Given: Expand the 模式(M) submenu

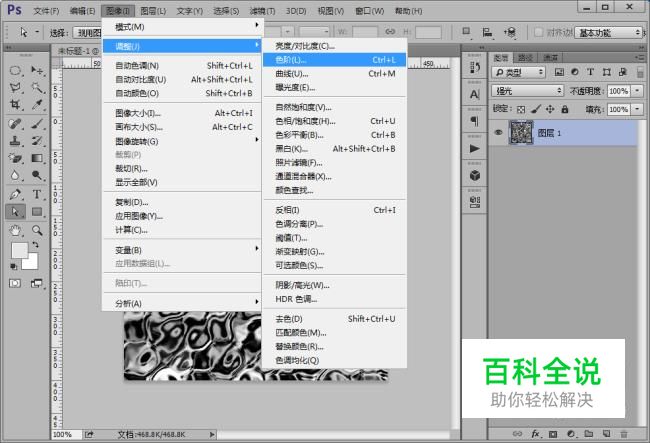Looking at the screenshot, I should pyautogui.click(x=181, y=27).
